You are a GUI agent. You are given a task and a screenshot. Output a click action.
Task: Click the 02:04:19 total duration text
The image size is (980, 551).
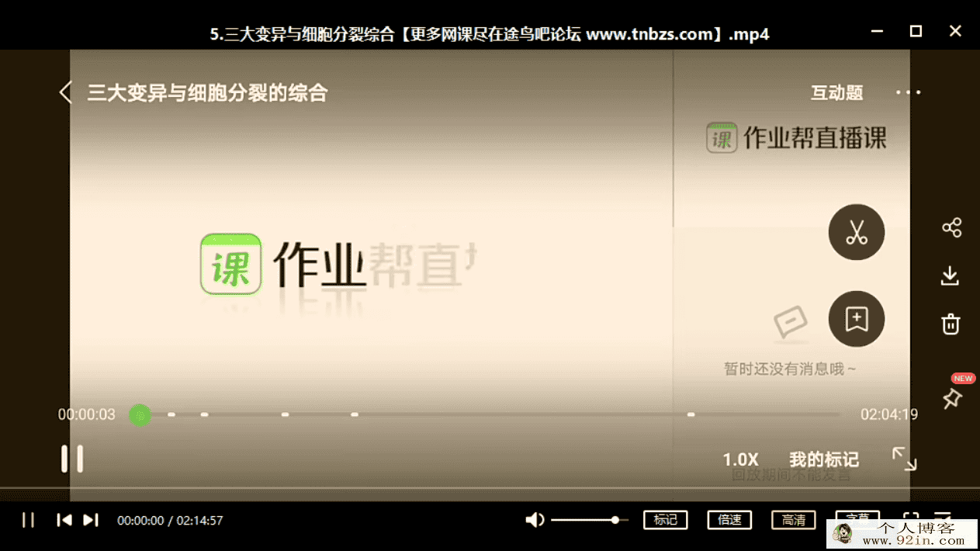[x=889, y=414]
